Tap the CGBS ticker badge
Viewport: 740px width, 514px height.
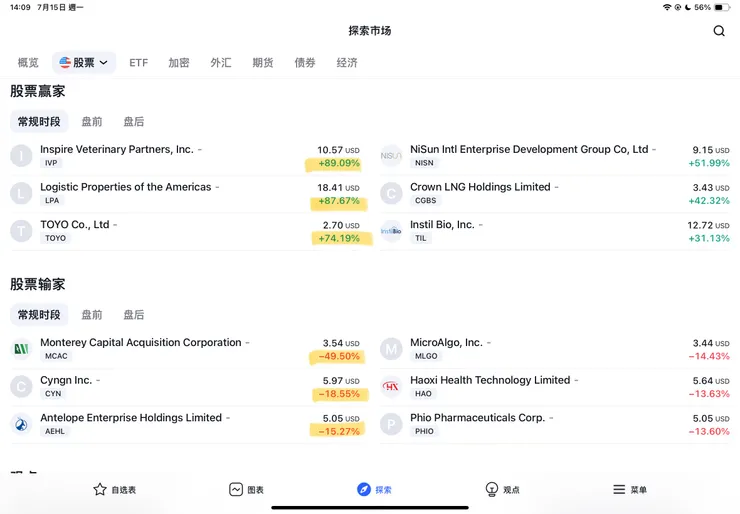[x=425, y=201]
